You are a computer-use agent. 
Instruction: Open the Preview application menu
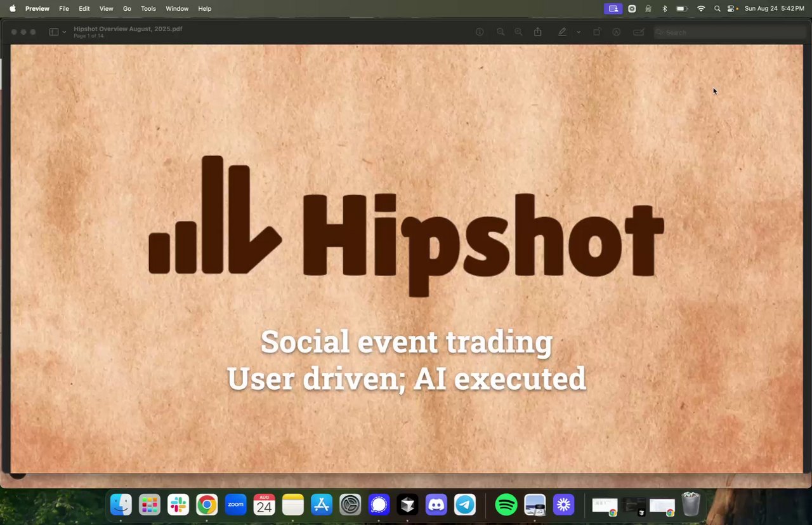[x=37, y=8]
